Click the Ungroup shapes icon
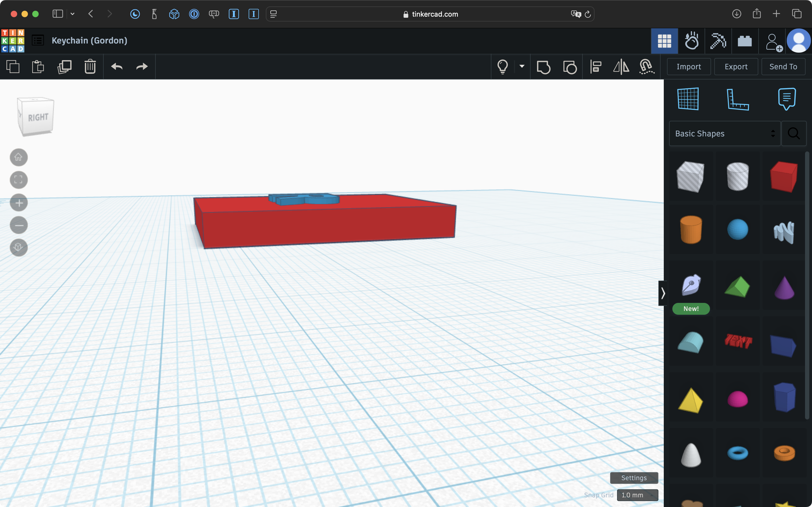This screenshot has width=812, height=507. pos(570,67)
